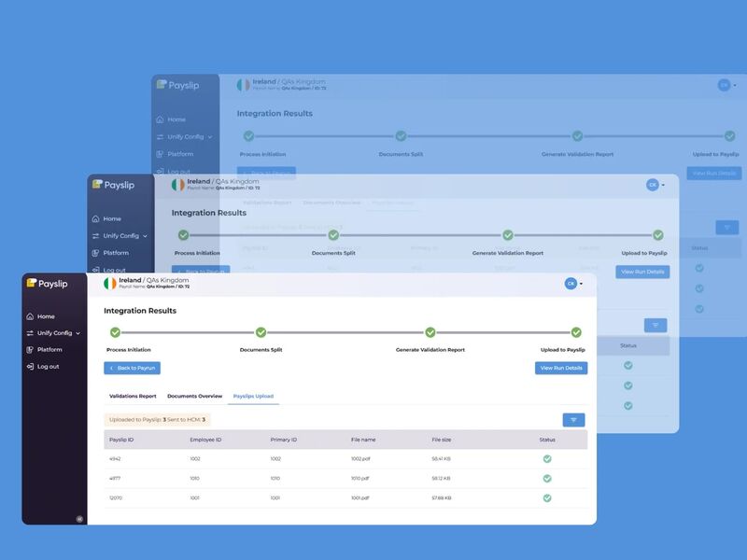Click the CR user avatar in the header
747x560 pixels.
(x=569, y=283)
